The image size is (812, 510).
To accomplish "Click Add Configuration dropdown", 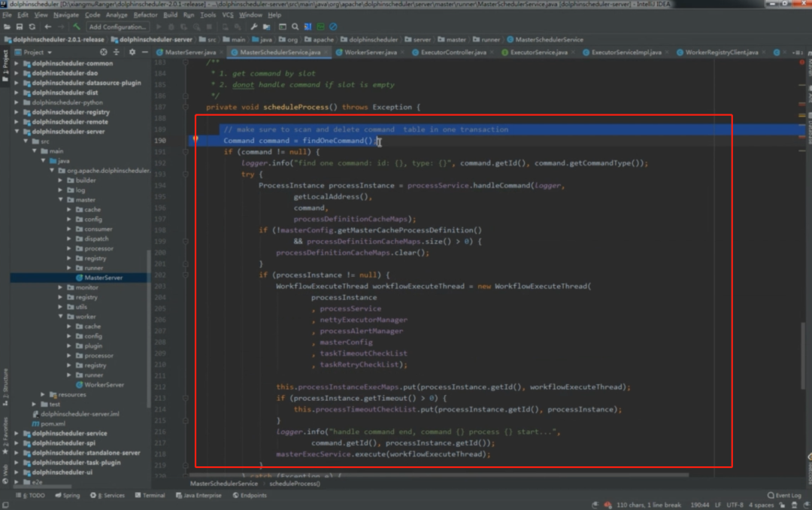I will click(117, 26).
